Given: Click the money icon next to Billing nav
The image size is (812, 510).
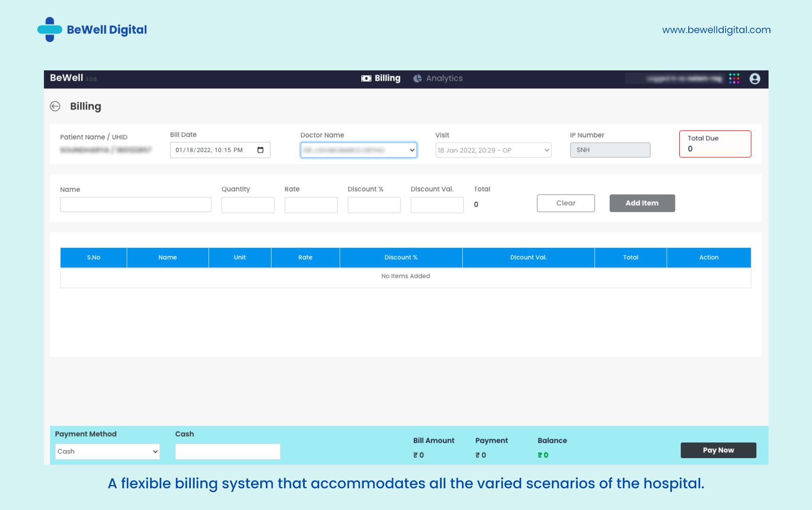Looking at the screenshot, I should [x=366, y=78].
